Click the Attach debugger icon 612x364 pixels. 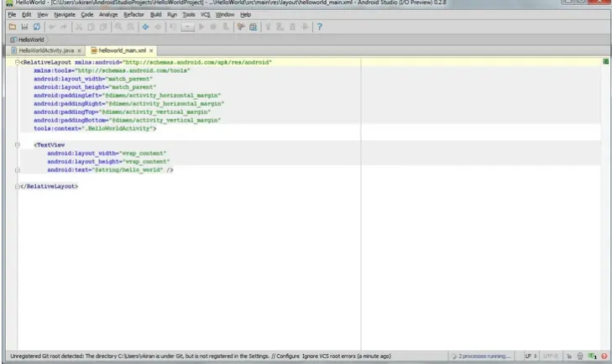[226, 27]
